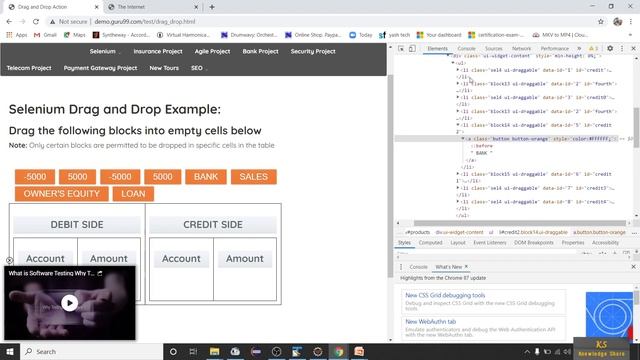
Task: Open the Maps bookmark
Action: pos(75,35)
